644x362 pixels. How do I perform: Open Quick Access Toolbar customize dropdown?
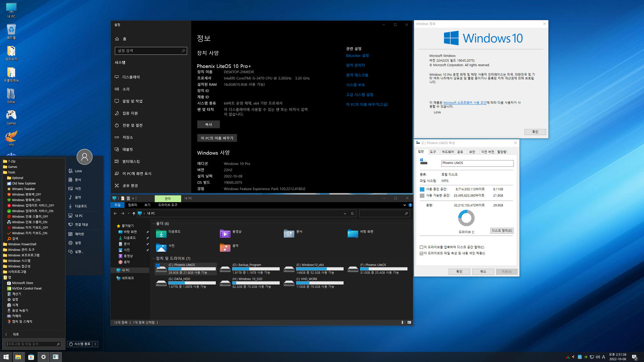pyautogui.click(x=133, y=198)
